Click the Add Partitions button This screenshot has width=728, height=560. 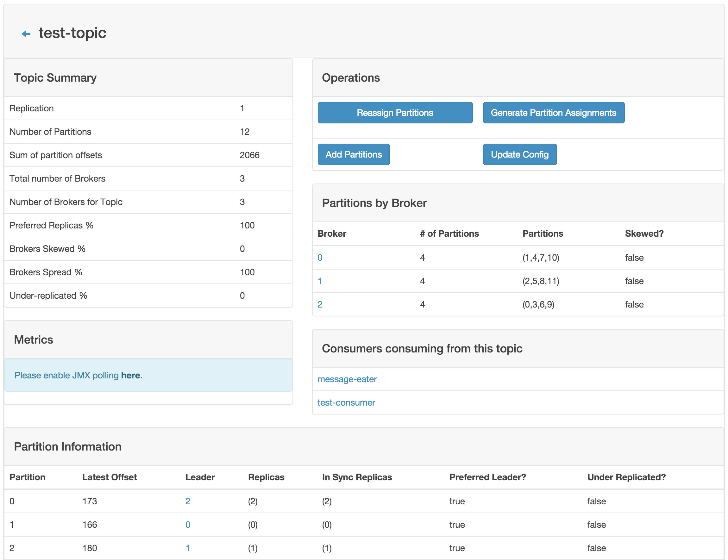(354, 154)
